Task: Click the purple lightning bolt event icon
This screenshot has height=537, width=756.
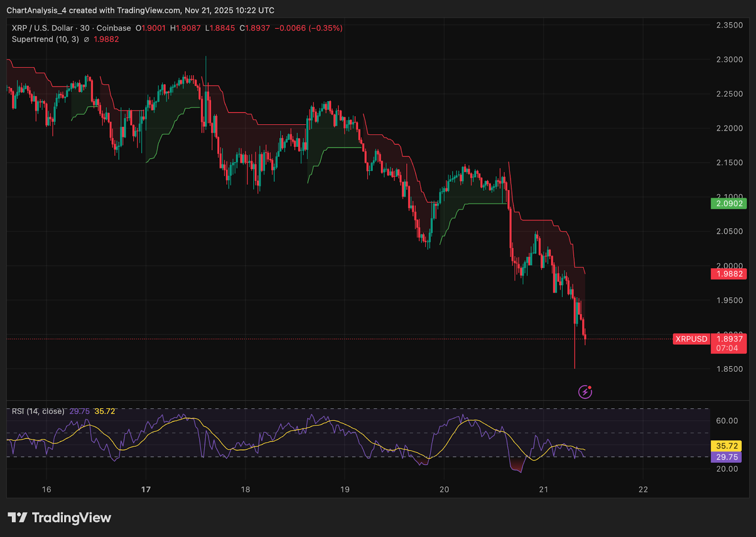Action: [585, 392]
